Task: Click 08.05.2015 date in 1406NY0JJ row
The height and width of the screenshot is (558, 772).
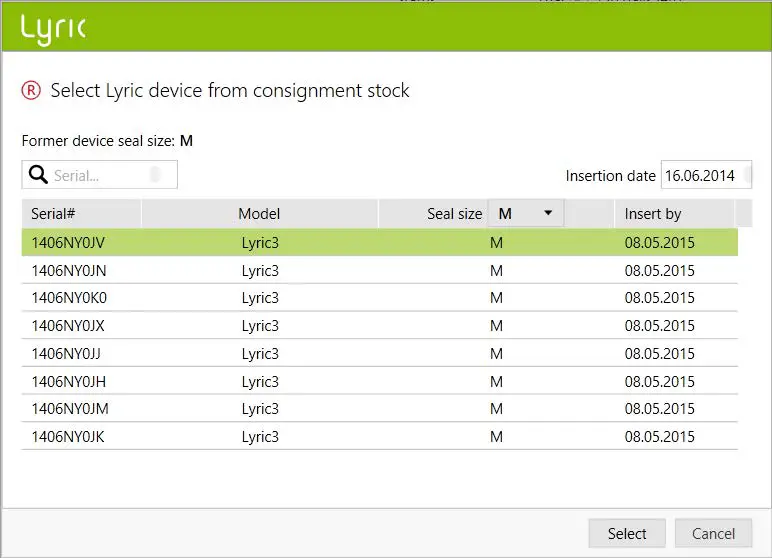Action: (x=659, y=354)
